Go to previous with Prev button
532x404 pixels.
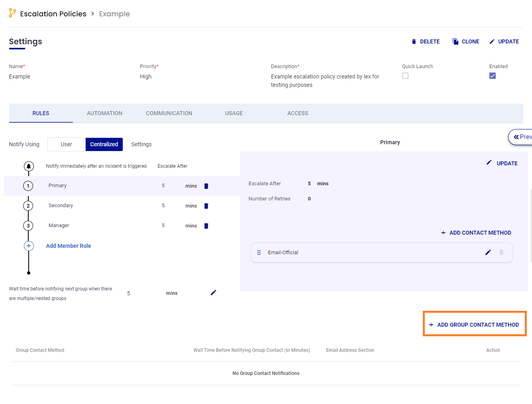tap(522, 137)
